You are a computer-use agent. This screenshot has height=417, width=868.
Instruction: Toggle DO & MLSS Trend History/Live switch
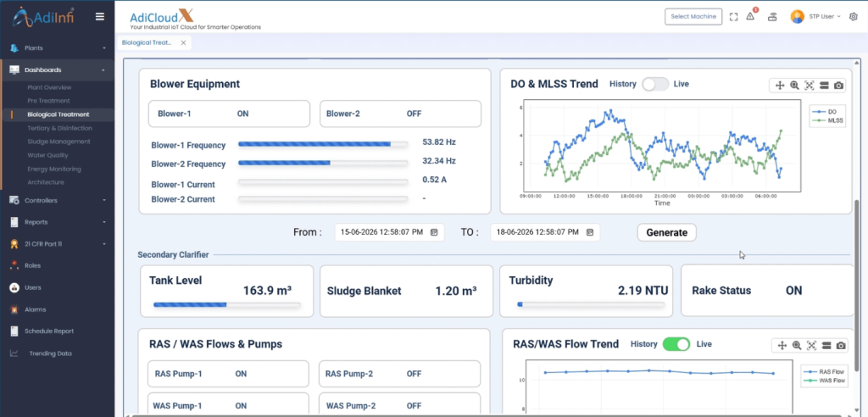point(655,84)
